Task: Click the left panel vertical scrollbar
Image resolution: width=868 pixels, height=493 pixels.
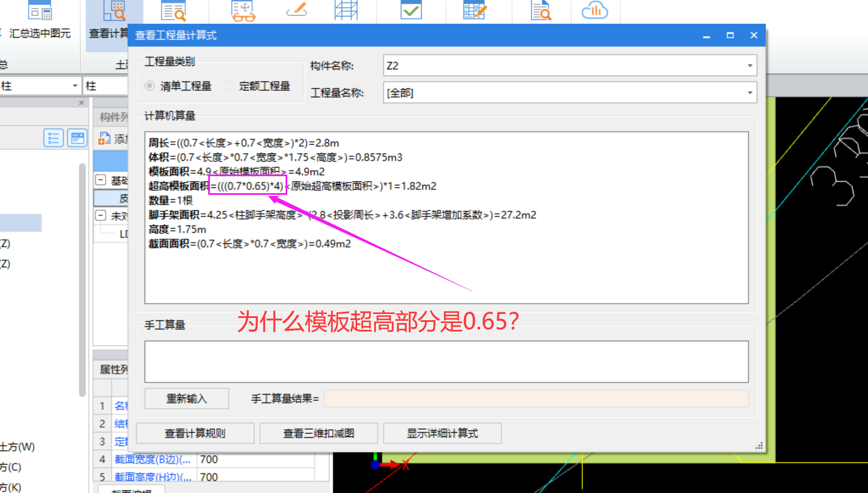Action: [x=82, y=280]
